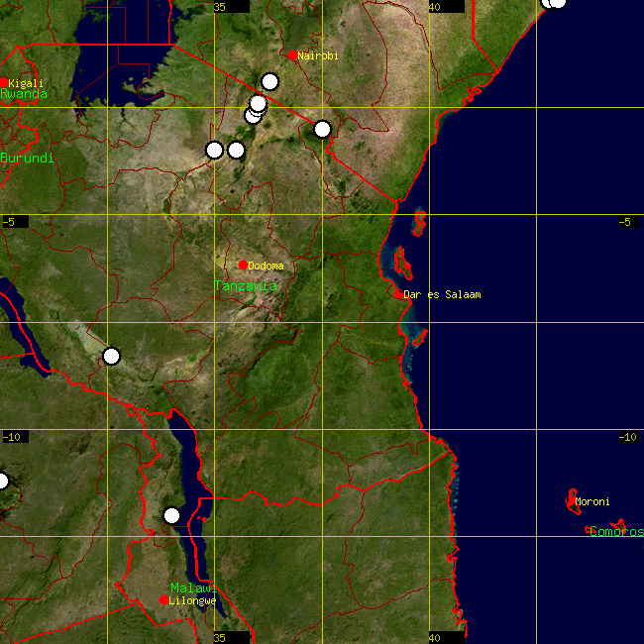The image size is (644, 644).
Task: Click the Dar es Salaam label
Action: [x=442, y=295]
